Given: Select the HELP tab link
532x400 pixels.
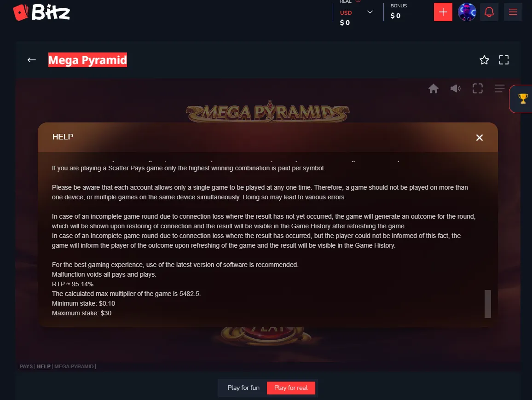Looking at the screenshot, I should (43, 366).
